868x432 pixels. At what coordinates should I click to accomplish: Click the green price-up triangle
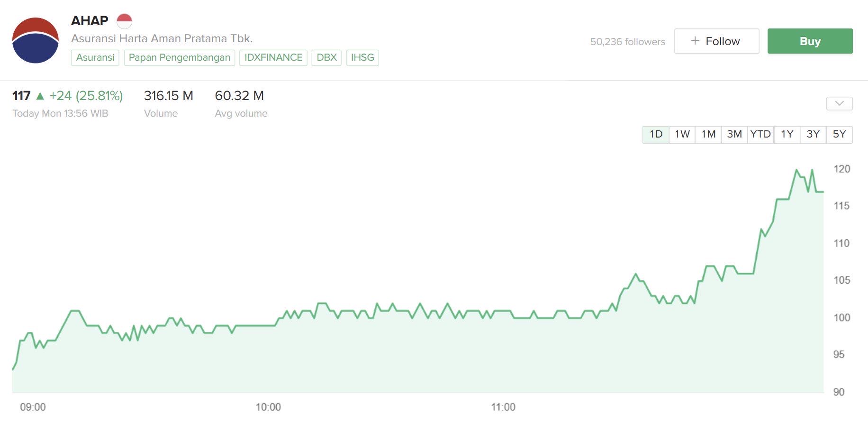coord(40,96)
